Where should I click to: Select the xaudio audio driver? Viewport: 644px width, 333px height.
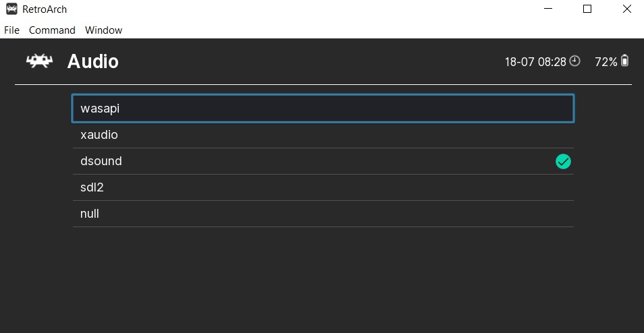[x=323, y=135]
